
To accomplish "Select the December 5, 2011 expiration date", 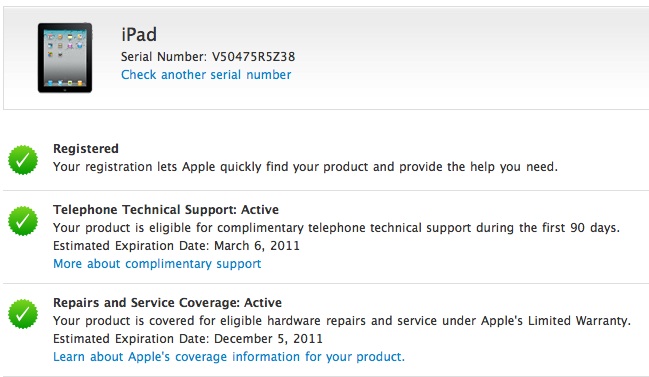I will click(268, 339).
